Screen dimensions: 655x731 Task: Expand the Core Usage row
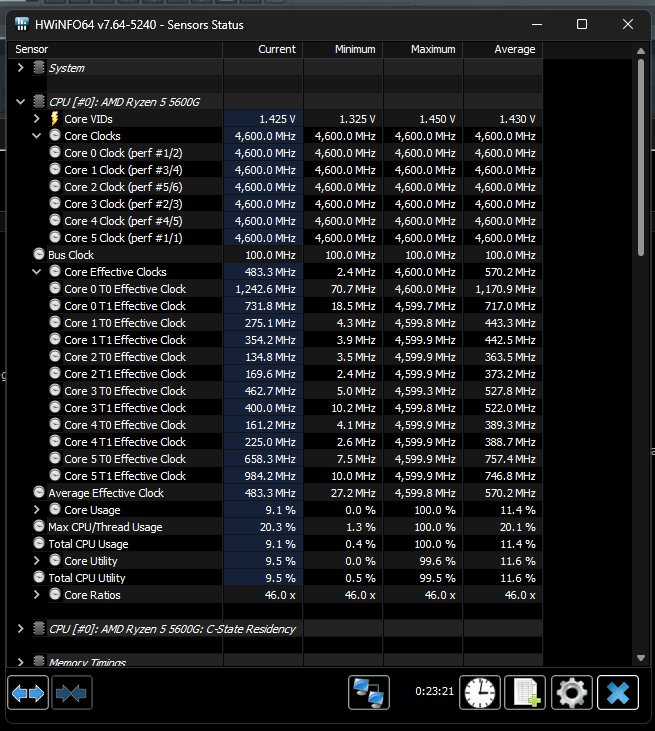click(x=37, y=510)
